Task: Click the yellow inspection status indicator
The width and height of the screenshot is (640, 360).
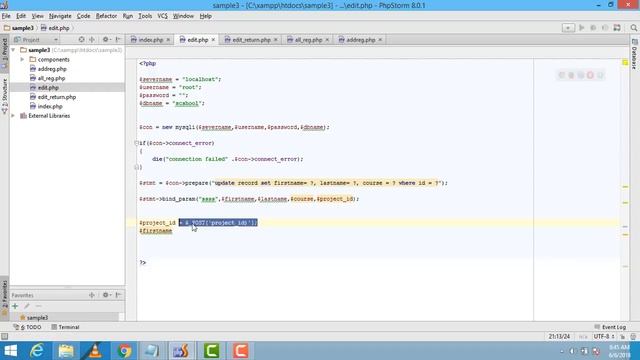Action: 625,62
